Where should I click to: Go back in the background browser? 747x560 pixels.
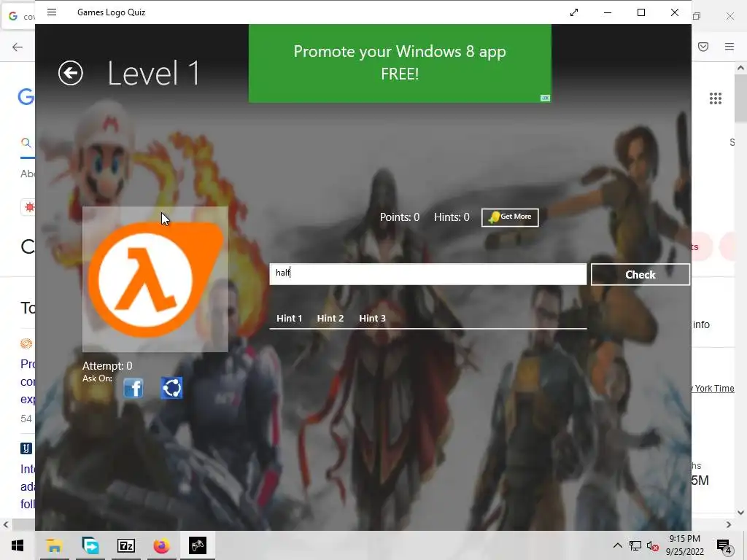coord(18,47)
